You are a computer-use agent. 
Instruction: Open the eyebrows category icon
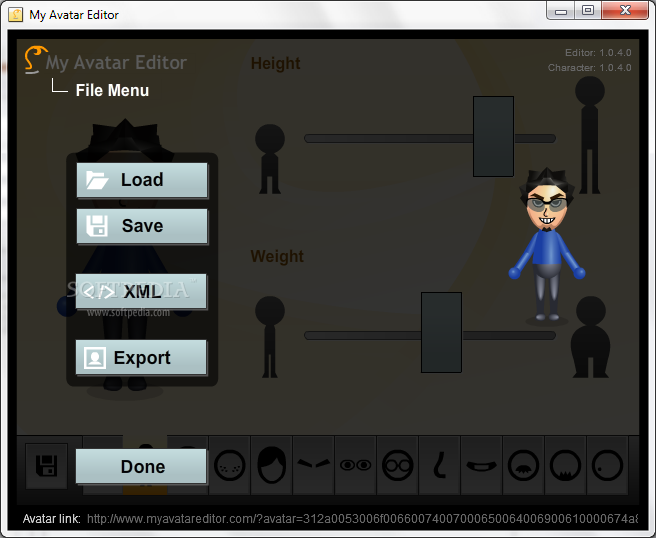point(313,465)
